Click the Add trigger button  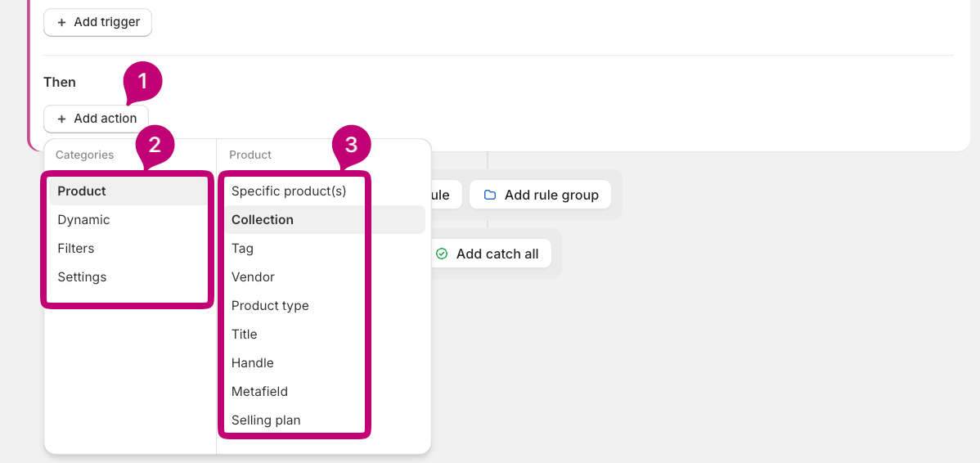tap(97, 22)
